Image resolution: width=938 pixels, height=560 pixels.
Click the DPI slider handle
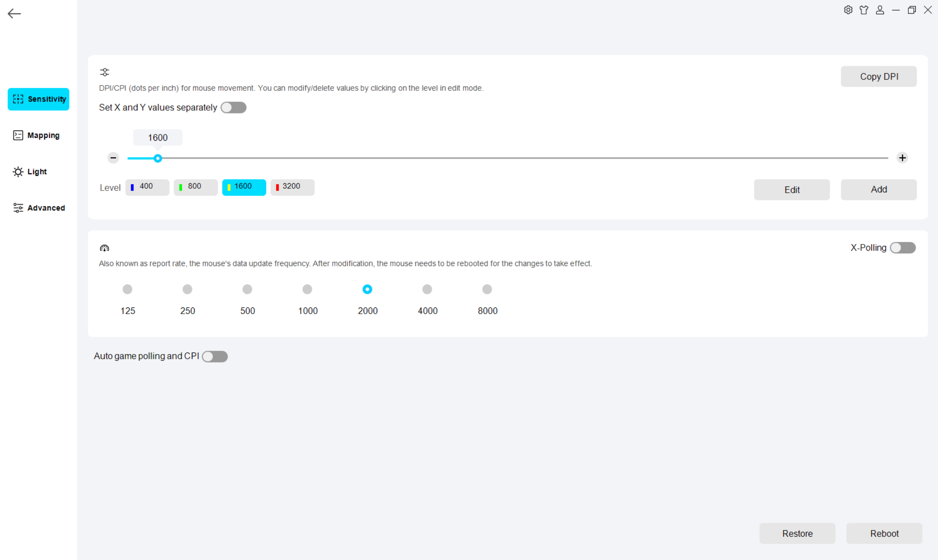point(158,158)
